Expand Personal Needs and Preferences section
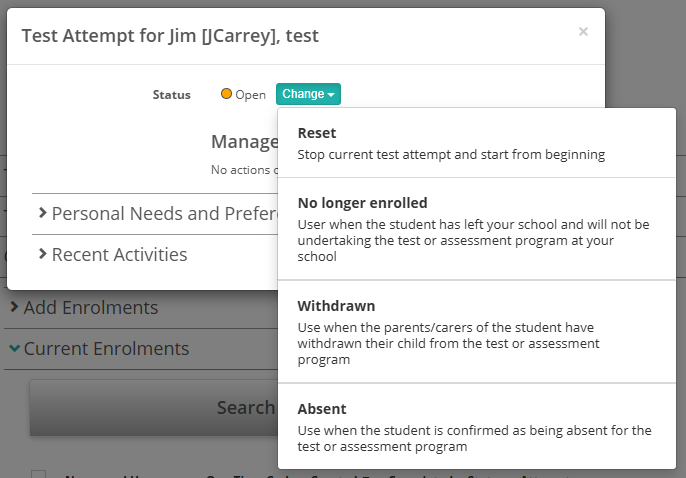Image resolution: width=686 pixels, height=478 pixels. pos(155,213)
